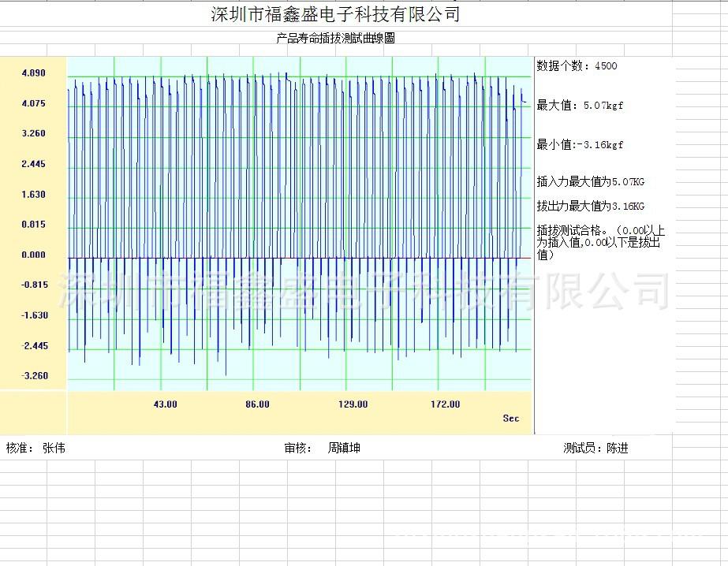The width and height of the screenshot is (728, 566).
Task: Click the 43.00 x-axis tick label
Action: coord(165,404)
